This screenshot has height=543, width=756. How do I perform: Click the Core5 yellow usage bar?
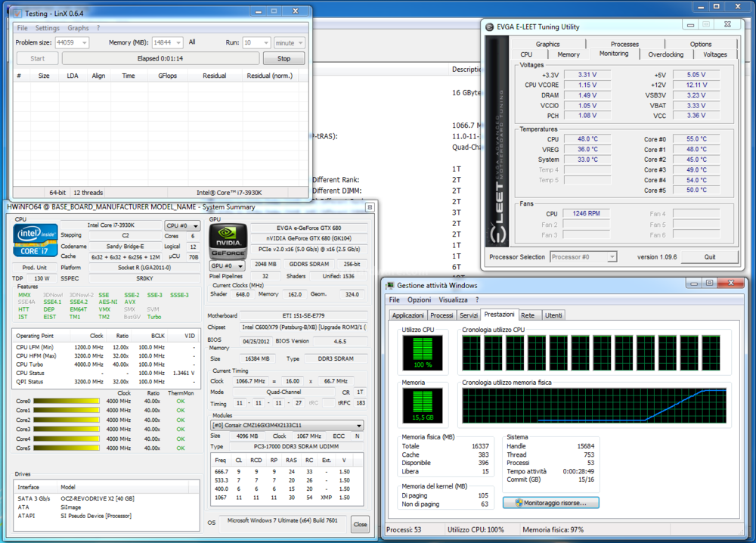pyautogui.click(x=67, y=448)
